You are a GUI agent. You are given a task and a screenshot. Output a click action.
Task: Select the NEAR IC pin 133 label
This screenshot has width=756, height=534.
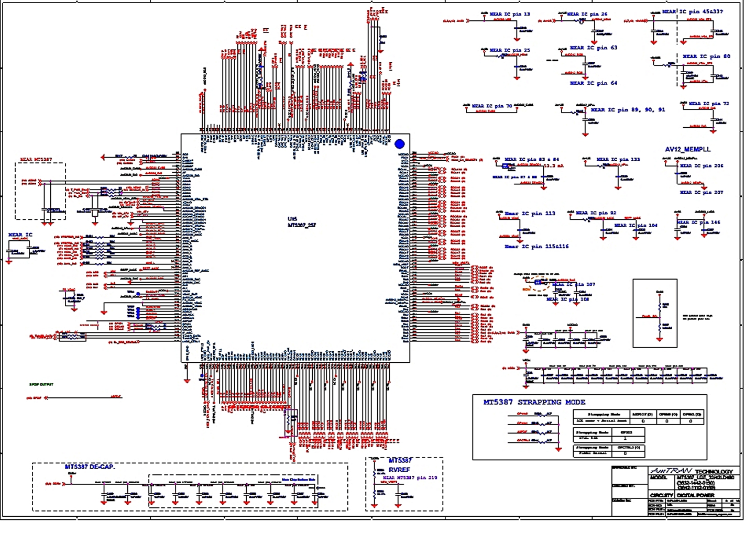[618, 159]
